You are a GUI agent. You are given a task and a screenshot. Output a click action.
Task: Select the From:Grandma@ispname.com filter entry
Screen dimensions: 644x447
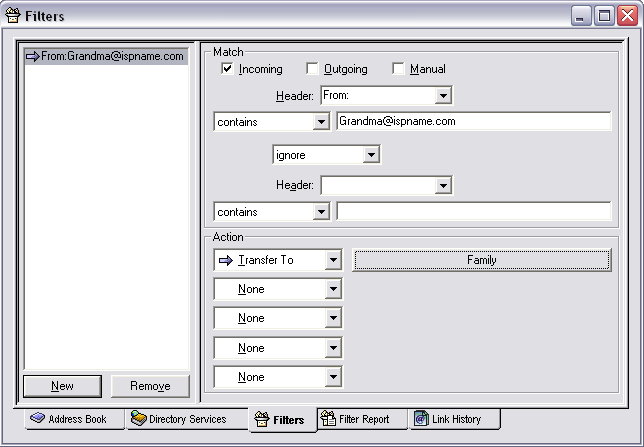(x=105, y=57)
